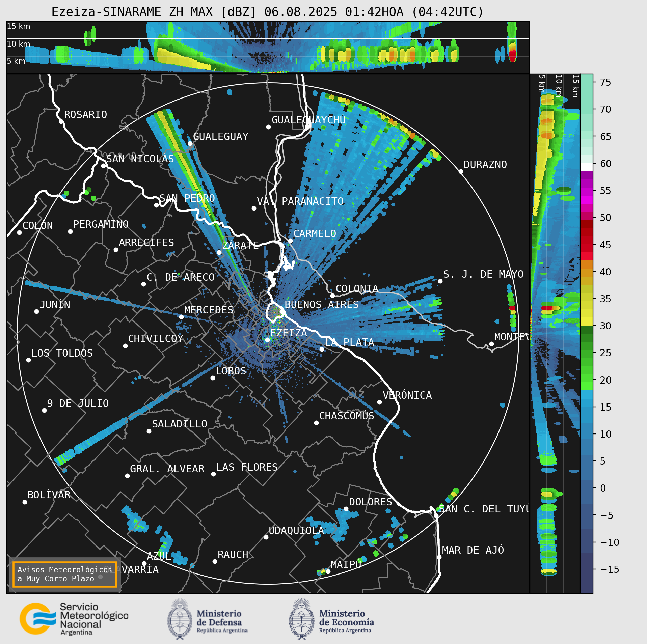Click the red echo core in right cross-section
647x644 pixels.
point(547,308)
